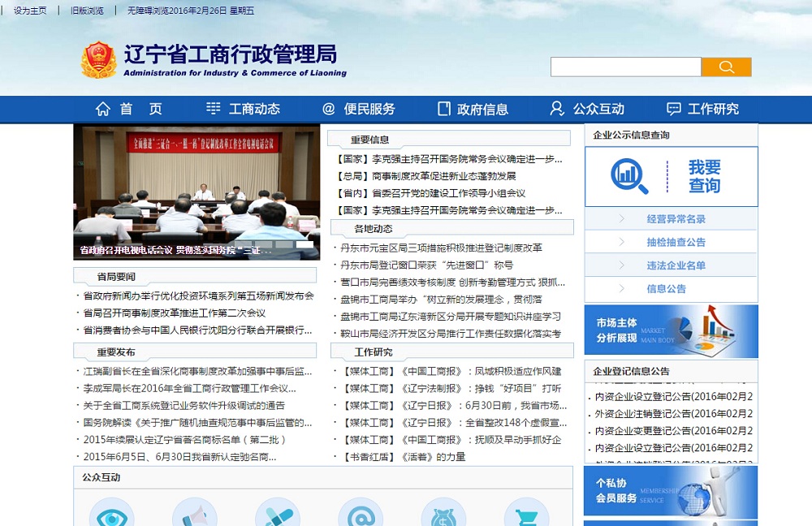Image resolution: width=812 pixels, height=526 pixels.
Task: Open news 盘锦市工商局举办"树立新的发展理念"
Action: (441, 300)
